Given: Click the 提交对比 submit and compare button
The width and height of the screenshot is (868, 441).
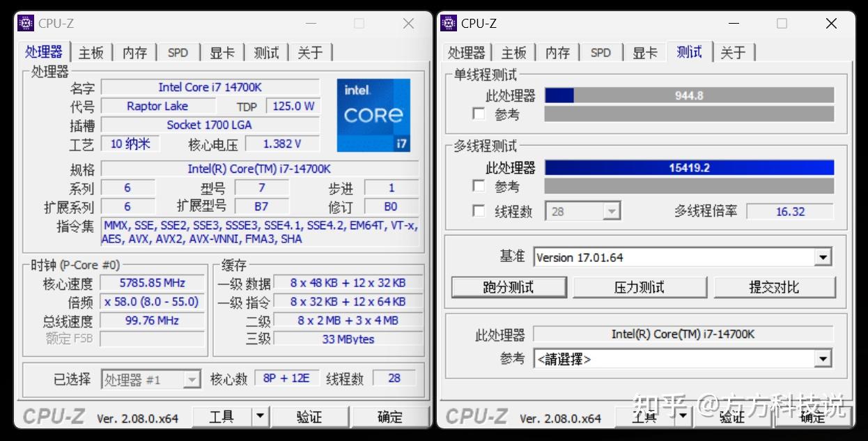Looking at the screenshot, I should (774, 287).
